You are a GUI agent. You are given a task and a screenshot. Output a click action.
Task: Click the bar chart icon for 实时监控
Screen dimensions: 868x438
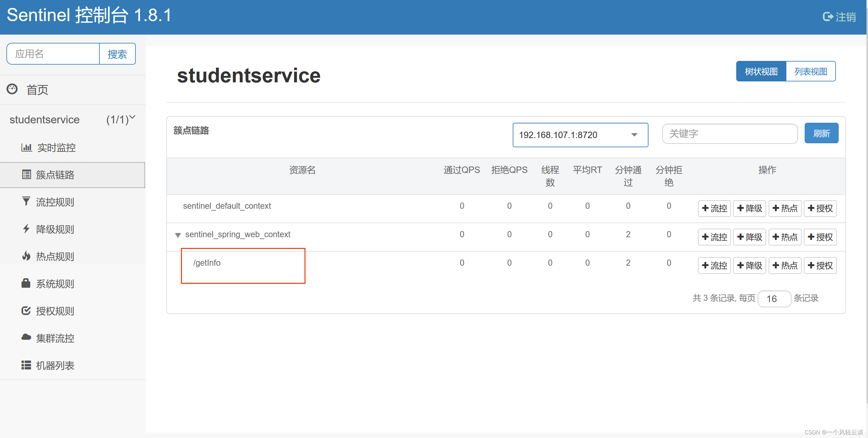(27, 147)
